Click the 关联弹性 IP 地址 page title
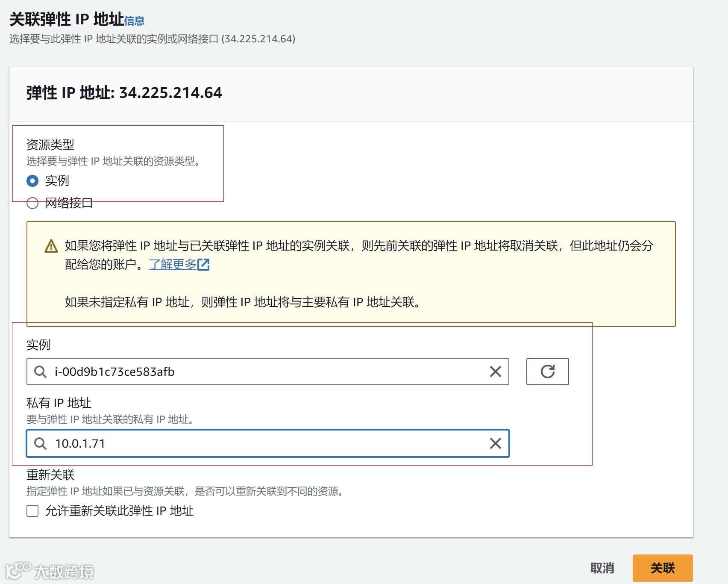Viewport: 728px width, 584px height. coord(67,19)
